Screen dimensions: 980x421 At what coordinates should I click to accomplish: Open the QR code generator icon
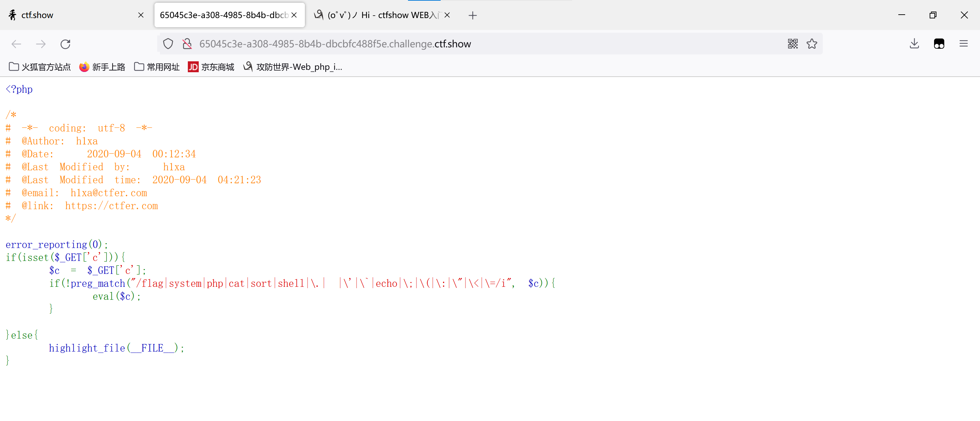tap(793, 44)
